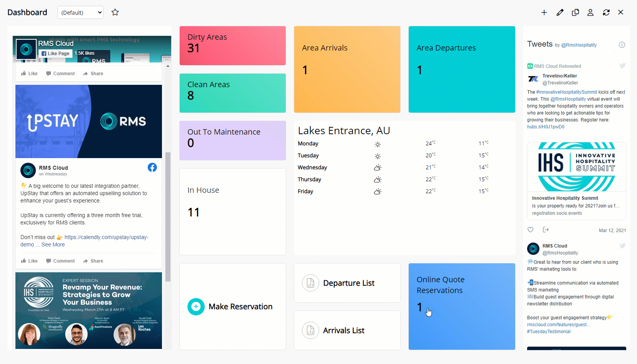This screenshot has width=637, height=364.
Task: Copy dashboard using the duplicate icon
Action: [x=575, y=12]
